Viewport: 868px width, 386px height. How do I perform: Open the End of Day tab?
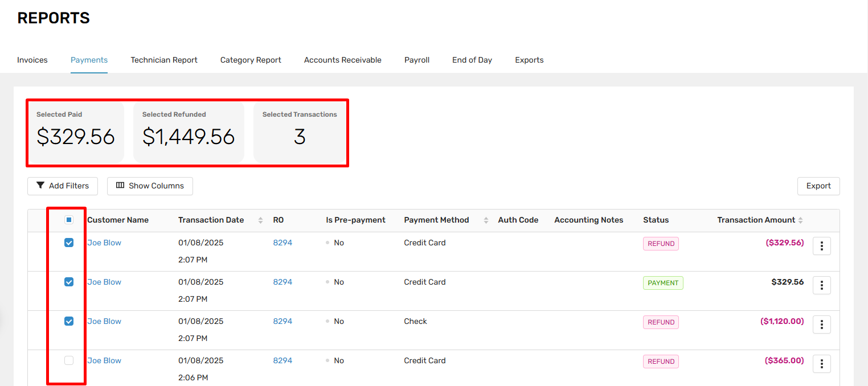(472, 60)
